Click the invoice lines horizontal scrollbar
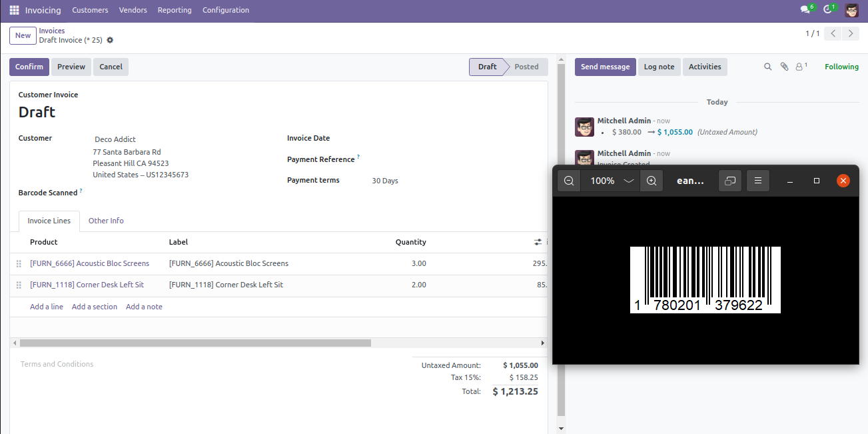 195,343
